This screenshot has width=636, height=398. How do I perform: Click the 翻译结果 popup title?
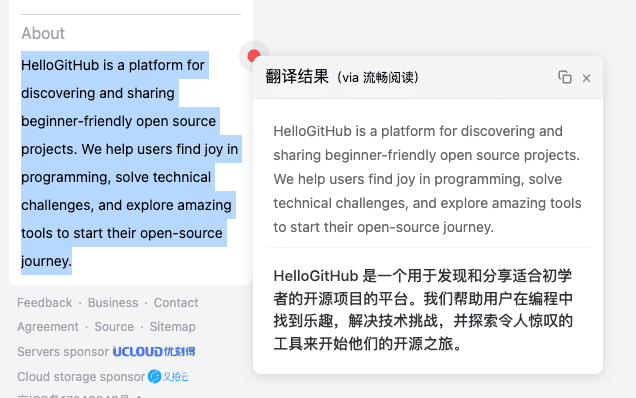point(297,77)
